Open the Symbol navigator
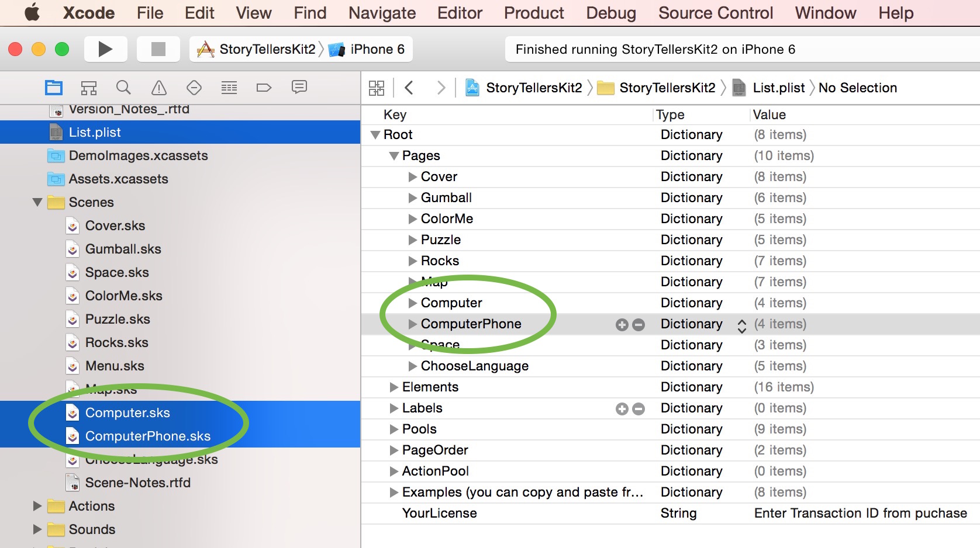 pos(88,87)
